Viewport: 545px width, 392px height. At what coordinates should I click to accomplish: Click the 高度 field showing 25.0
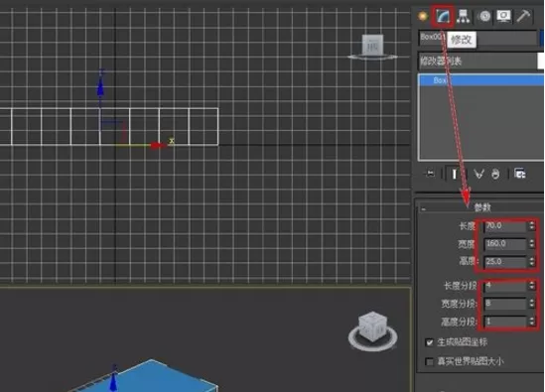pos(505,262)
